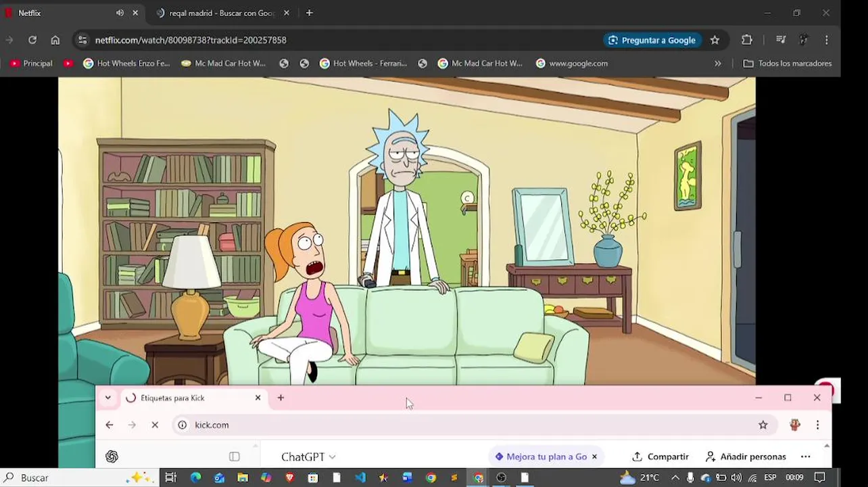Bookmark kick.com with the star icon

click(763, 425)
